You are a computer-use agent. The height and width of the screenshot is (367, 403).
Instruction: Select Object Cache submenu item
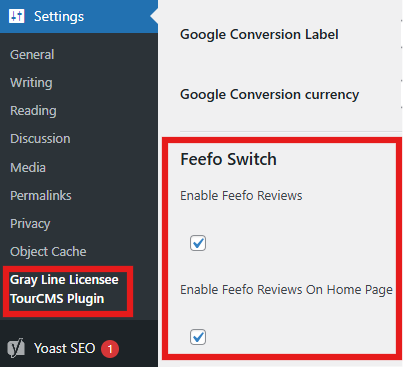[48, 252]
